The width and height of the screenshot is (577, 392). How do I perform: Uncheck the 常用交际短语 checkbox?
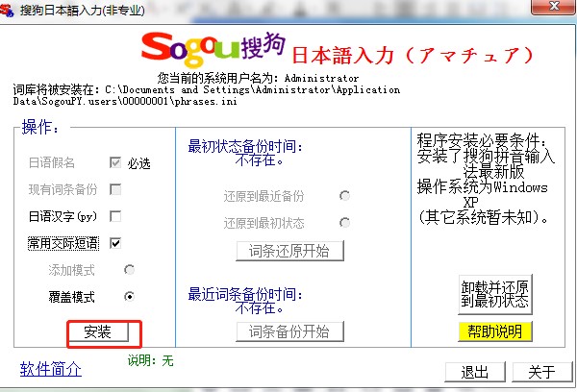(115, 243)
